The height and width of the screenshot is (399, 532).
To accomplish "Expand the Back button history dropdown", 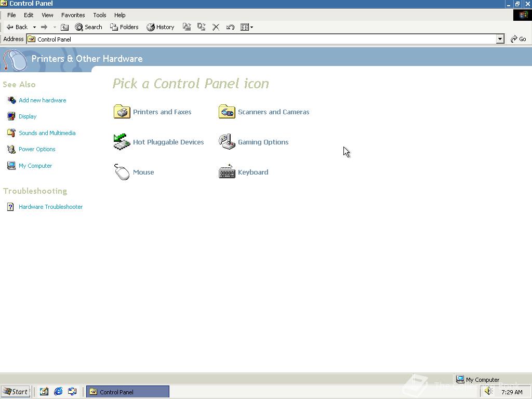I will 34,27.
